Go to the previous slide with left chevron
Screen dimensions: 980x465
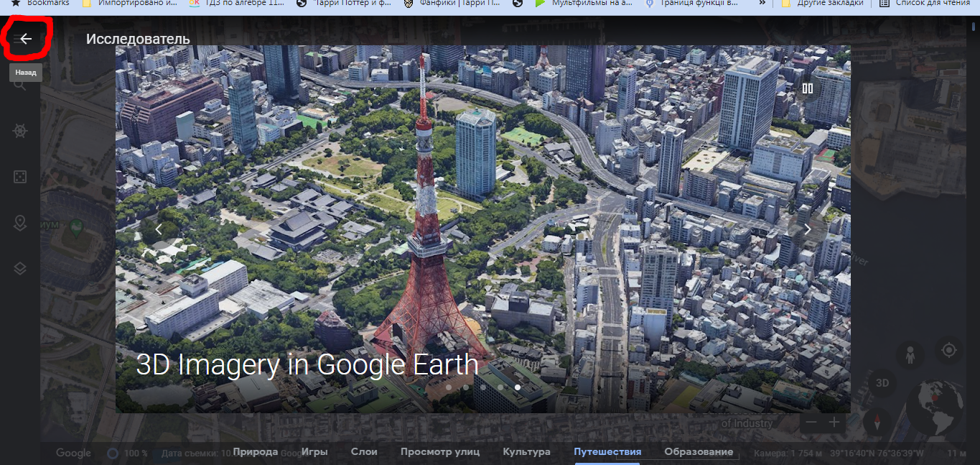tap(159, 229)
